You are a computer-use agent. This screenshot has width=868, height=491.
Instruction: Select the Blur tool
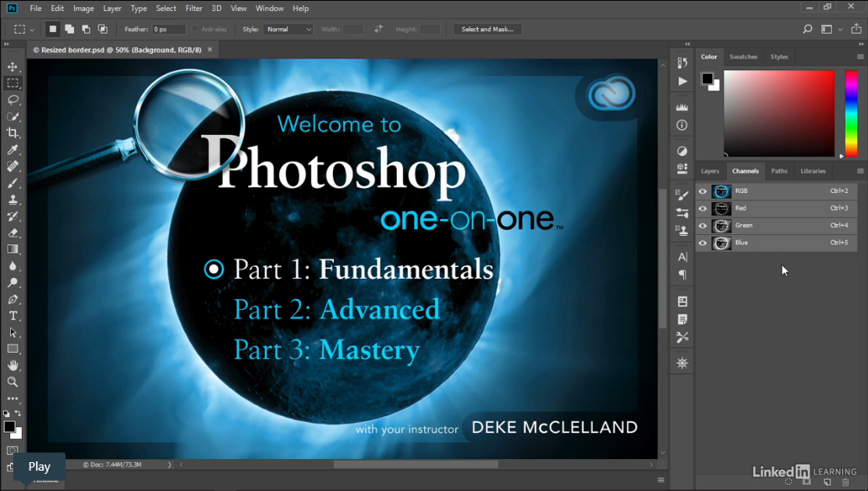tap(12, 266)
